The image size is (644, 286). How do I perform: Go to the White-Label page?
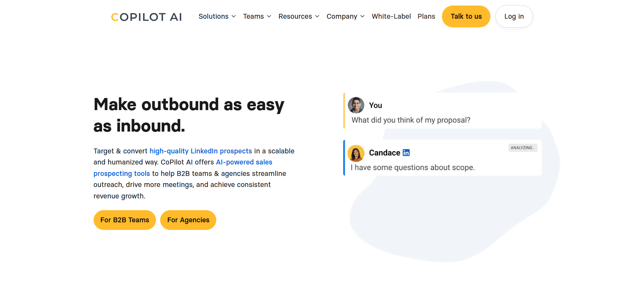(391, 16)
